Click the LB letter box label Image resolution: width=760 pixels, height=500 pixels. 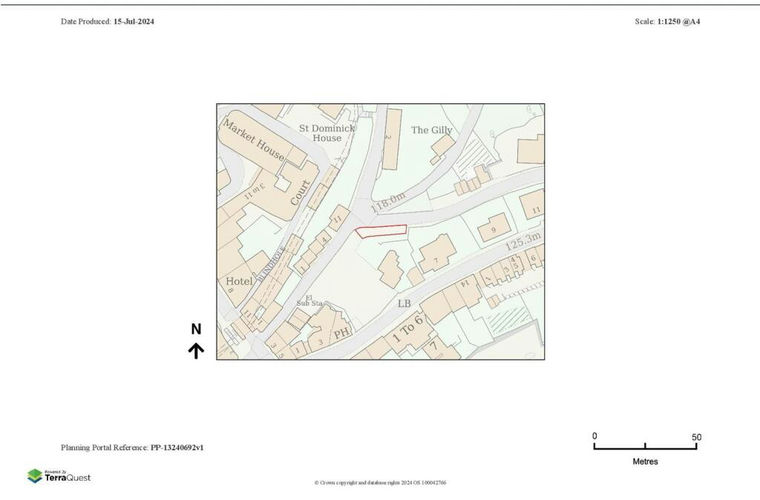click(404, 303)
